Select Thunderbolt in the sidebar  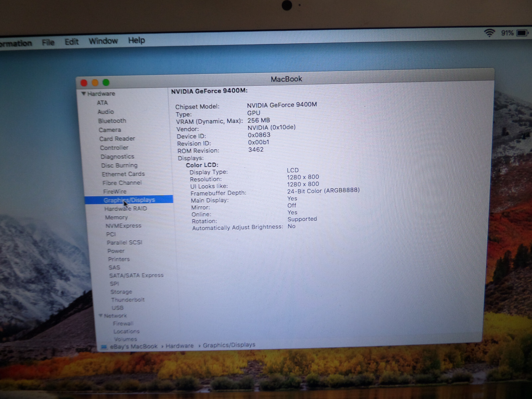(128, 300)
